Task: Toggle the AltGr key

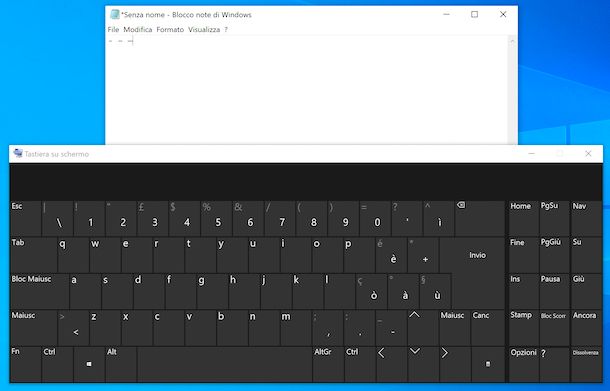Action: pos(328,364)
